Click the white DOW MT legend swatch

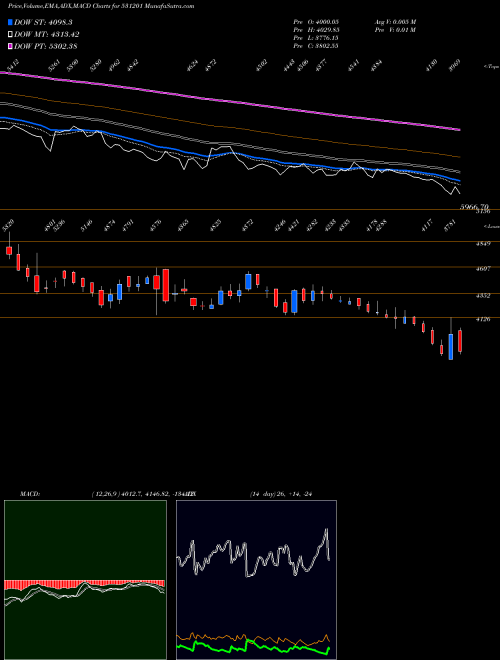coord(10,35)
